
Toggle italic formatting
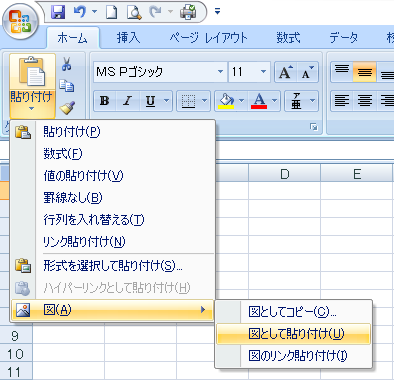point(127,100)
